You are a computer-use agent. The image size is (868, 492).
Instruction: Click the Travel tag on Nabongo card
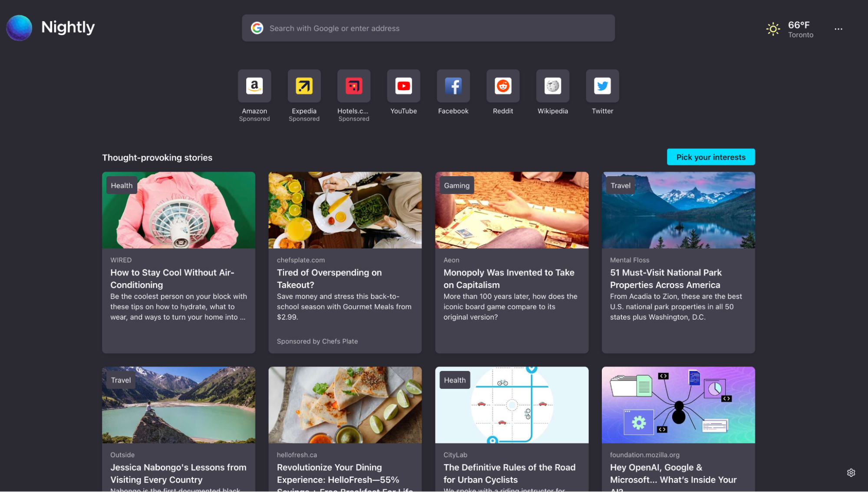tap(121, 380)
